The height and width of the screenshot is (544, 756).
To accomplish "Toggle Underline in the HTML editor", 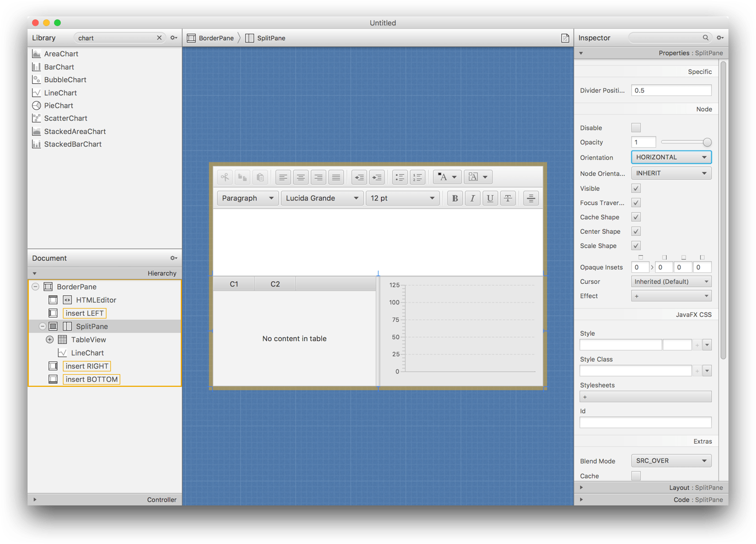I will (x=490, y=198).
